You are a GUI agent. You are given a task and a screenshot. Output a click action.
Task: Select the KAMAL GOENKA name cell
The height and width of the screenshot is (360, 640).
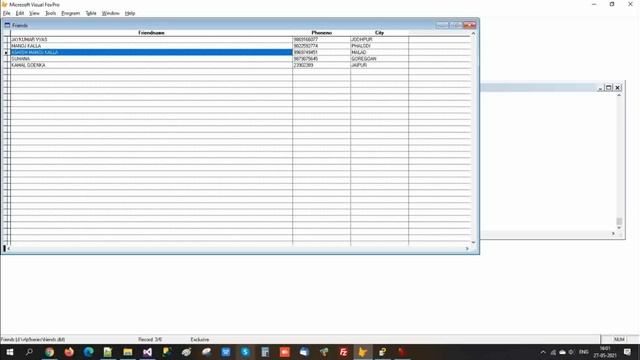point(151,65)
